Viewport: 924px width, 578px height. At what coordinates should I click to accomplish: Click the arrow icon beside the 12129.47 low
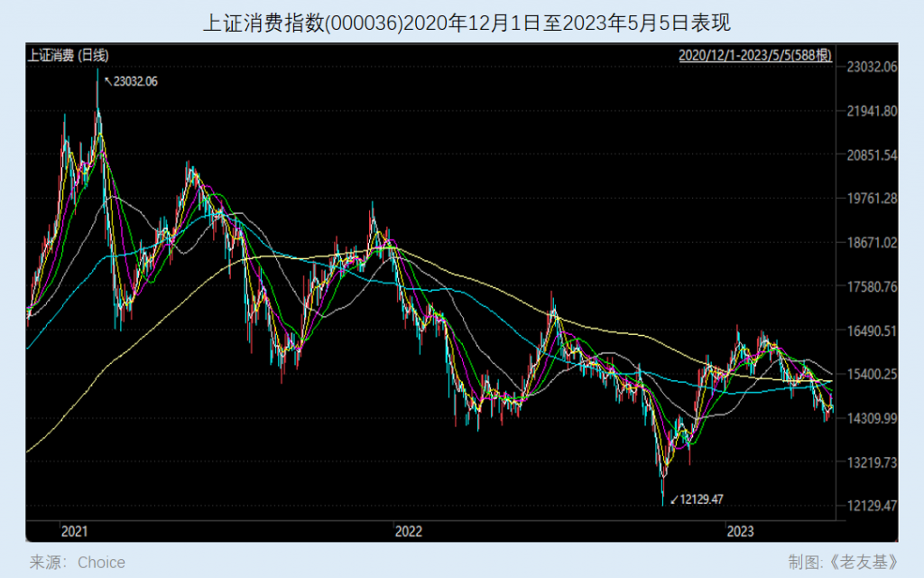click(x=673, y=498)
